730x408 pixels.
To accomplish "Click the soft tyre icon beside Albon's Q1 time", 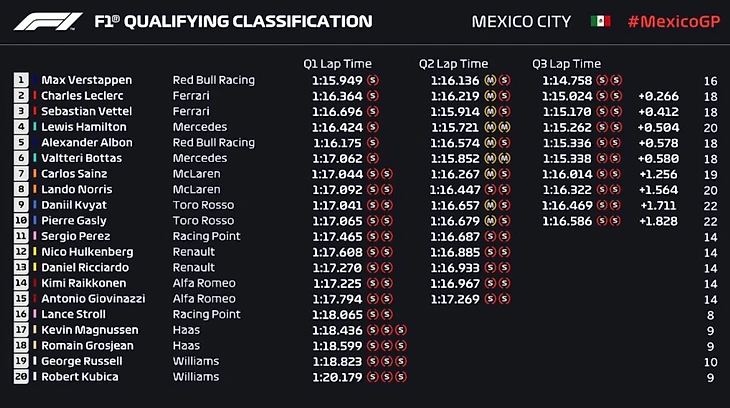I will pyautogui.click(x=373, y=143).
